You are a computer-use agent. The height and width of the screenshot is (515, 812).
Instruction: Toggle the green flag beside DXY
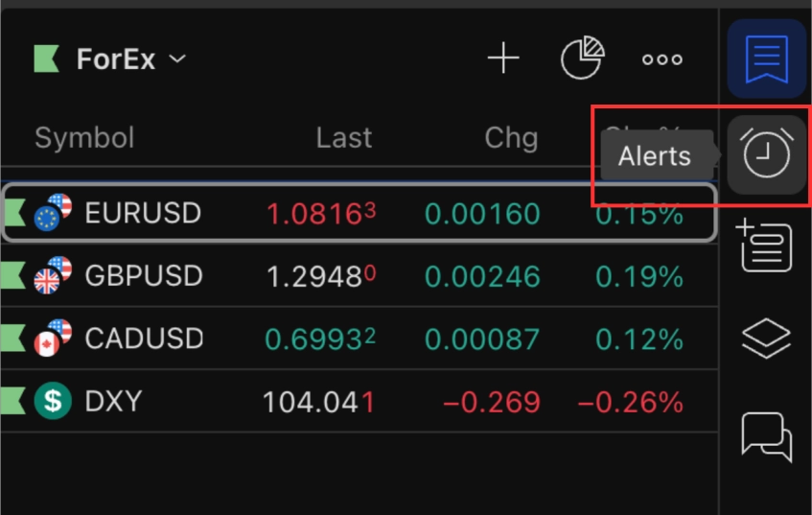pos(12,401)
